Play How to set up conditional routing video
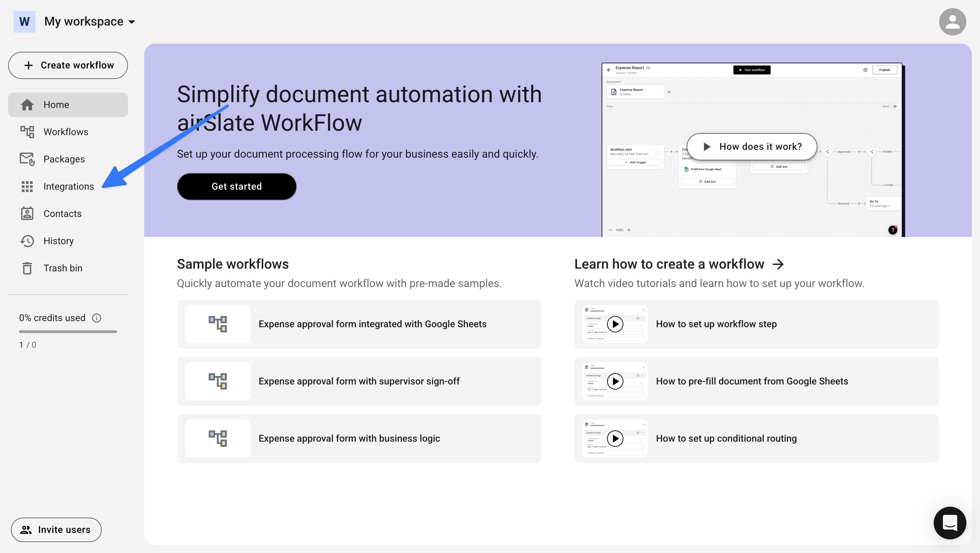Viewport: 980px width, 553px height. tap(615, 439)
